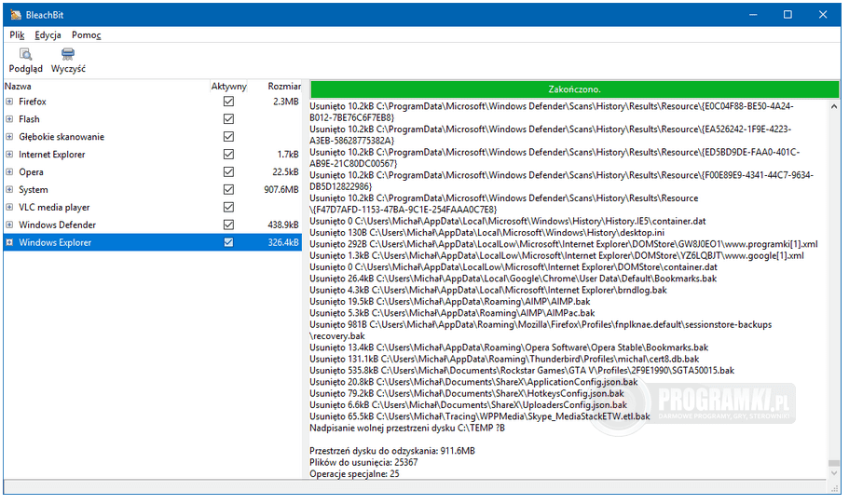Image resolution: width=849 pixels, height=504 pixels.
Task: Click the Podgląd preview icon
Action: pos(25,54)
